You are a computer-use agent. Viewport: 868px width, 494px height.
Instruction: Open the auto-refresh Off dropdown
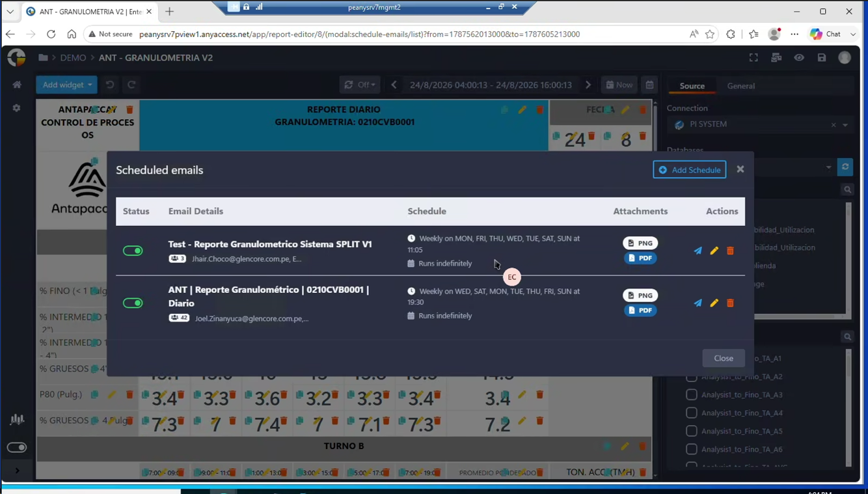[360, 85]
